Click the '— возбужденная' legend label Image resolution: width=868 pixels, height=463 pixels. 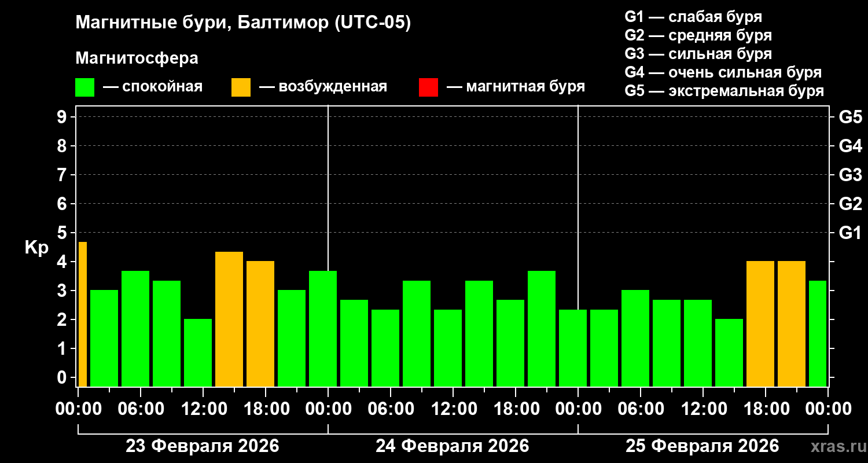pyautogui.click(x=323, y=87)
